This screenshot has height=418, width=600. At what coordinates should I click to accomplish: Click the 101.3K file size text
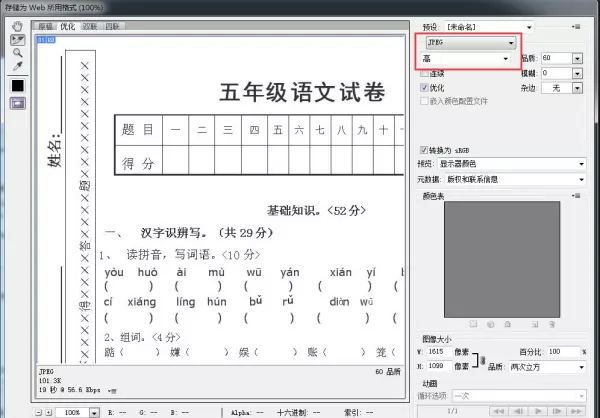click(50, 380)
